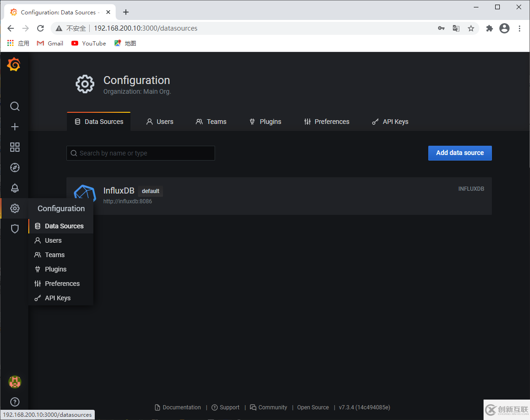Screen dimensions: 530x420
Task: Open the Search dashboards magnifier icon
Action: pos(14,106)
